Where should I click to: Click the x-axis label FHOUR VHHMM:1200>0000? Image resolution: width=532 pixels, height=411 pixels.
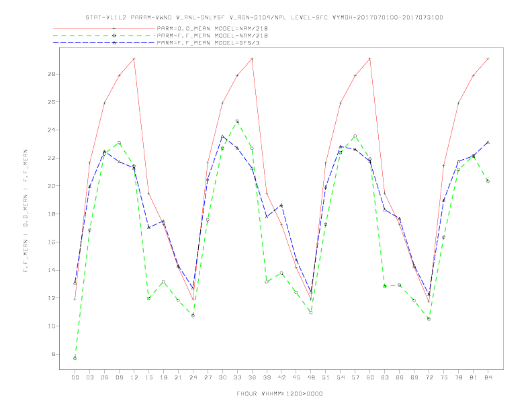point(279,394)
